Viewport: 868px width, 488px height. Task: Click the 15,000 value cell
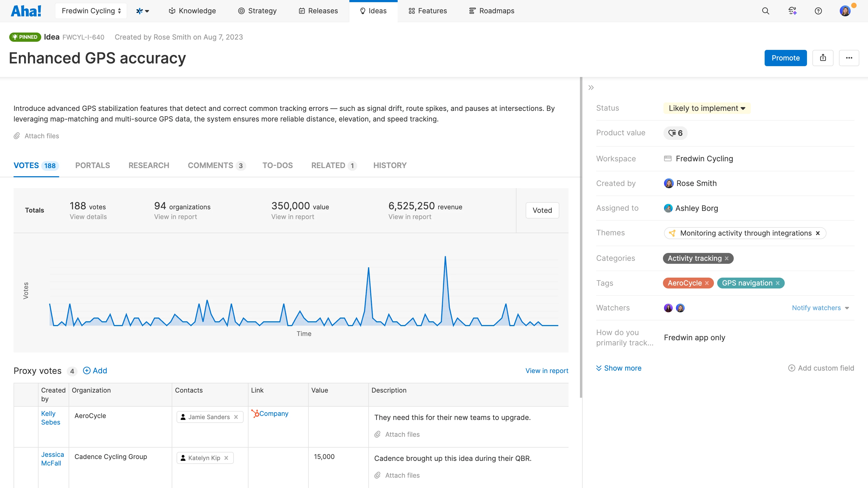click(x=338, y=467)
